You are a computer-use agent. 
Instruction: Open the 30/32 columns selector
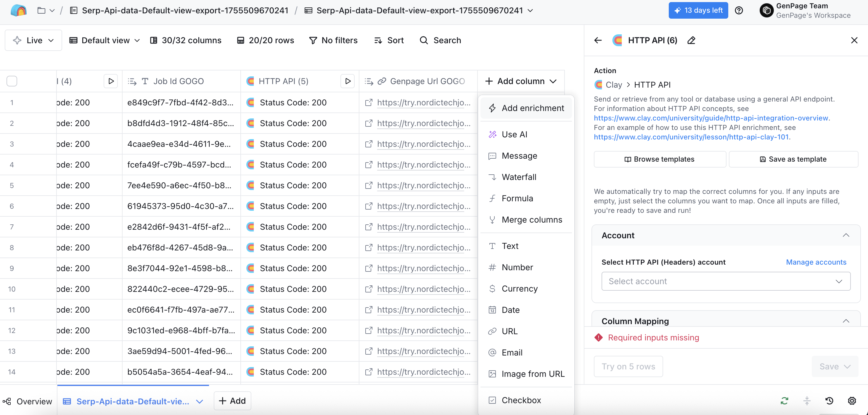[186, 41]
